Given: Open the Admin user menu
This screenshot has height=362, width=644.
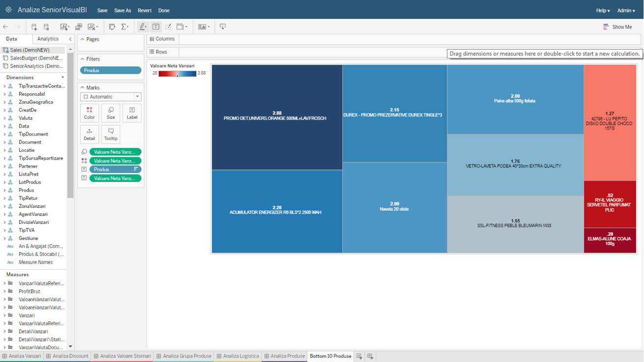Looking at the screenshot, I should pos(626,10).
